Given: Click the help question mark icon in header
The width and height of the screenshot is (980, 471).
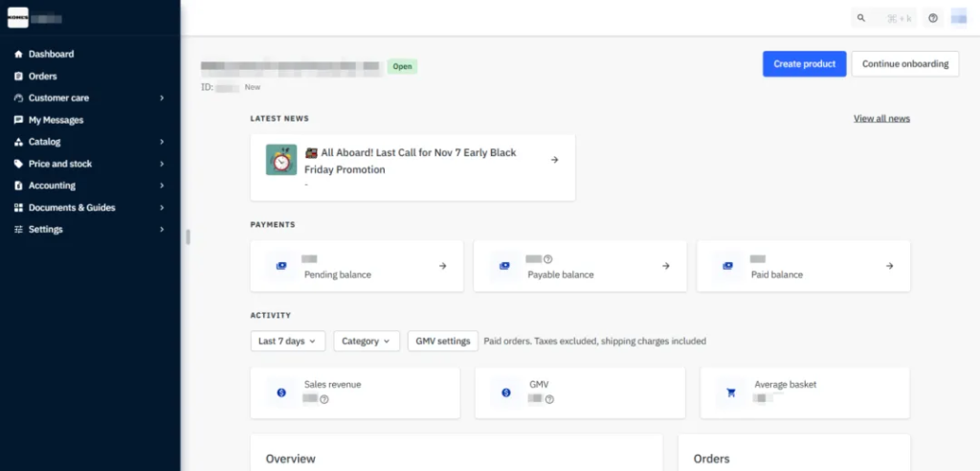Looking at the screenshot, I should [x=932, y=18].
